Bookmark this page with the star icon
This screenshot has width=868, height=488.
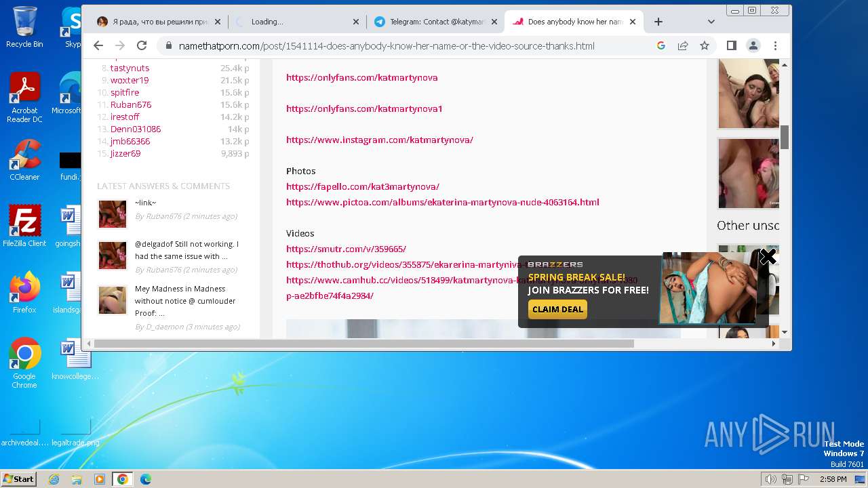[705, 45]
